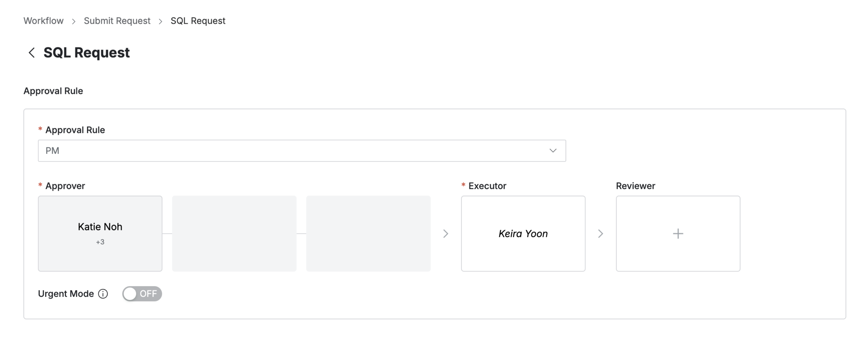This screenshot has height=337, width=868.
Task: Select the Katie Noh approver name
Action: point(100,227)
